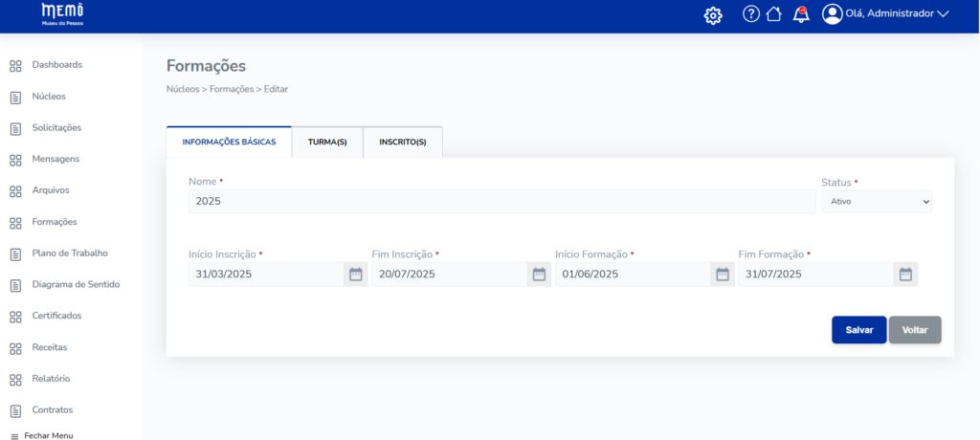Click the Salvar button
Screen dimensions: 980x440
tap(858, 330)
